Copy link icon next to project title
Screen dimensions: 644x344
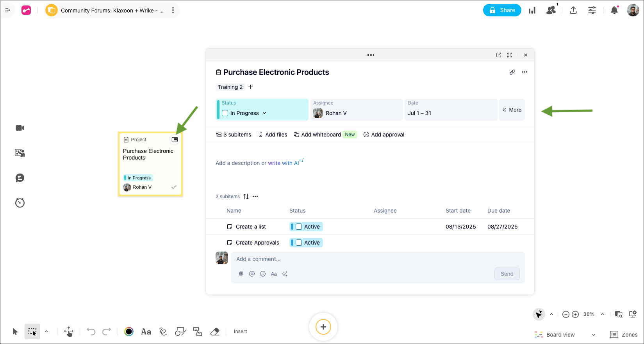[512, 72]
